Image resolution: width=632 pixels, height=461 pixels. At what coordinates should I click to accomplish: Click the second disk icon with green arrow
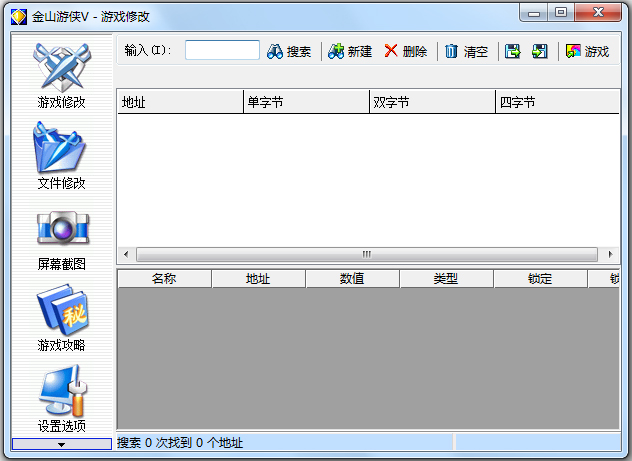coord(540,51)
